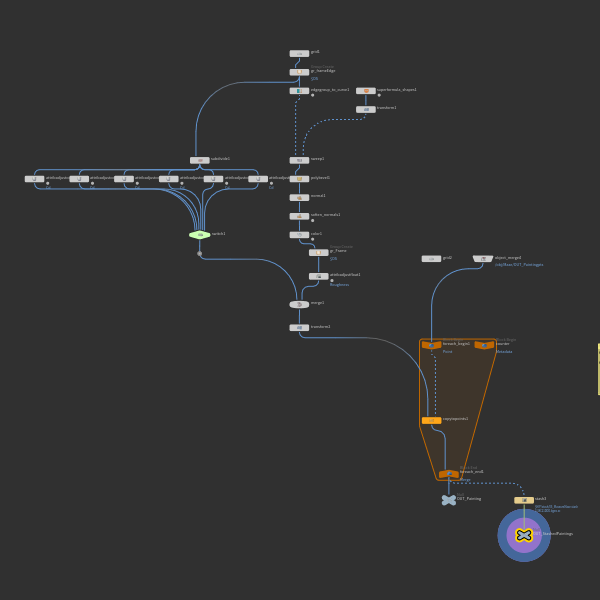Select the fifth attribadjustcolor node from left

pyautogui.click(x=214, y=179)
